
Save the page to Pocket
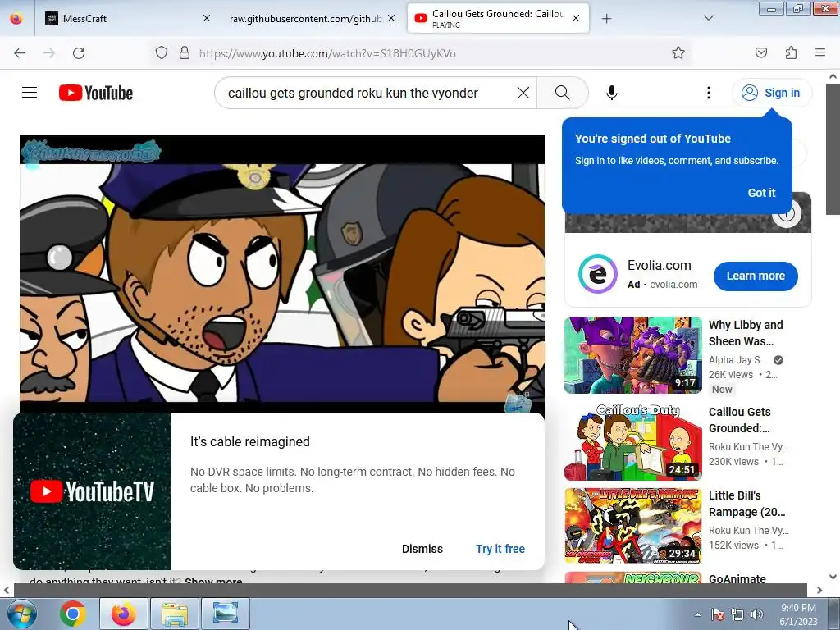(x=760, y=53)
